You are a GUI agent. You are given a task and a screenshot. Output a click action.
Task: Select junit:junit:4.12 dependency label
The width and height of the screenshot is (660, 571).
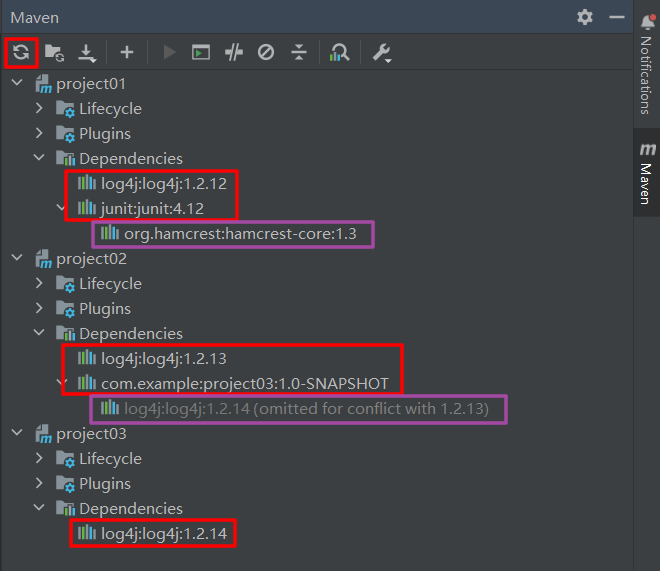pyautogui.click(x=152, y=209)
